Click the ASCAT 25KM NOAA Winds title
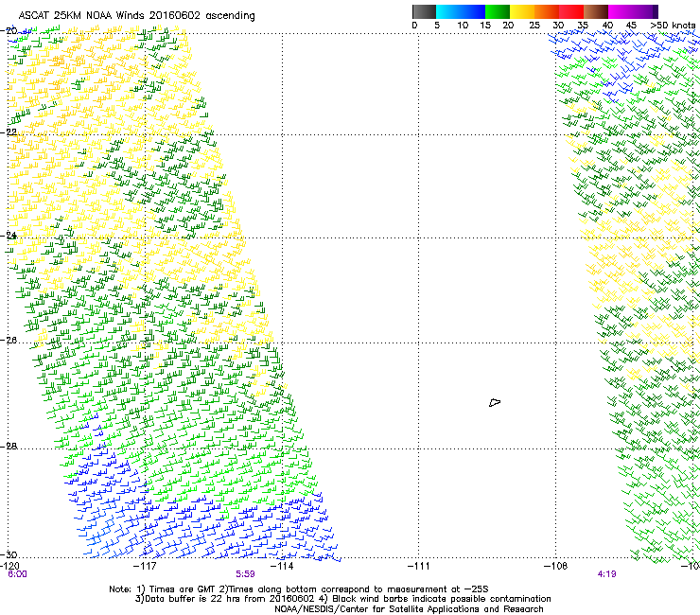 [136, 16]
